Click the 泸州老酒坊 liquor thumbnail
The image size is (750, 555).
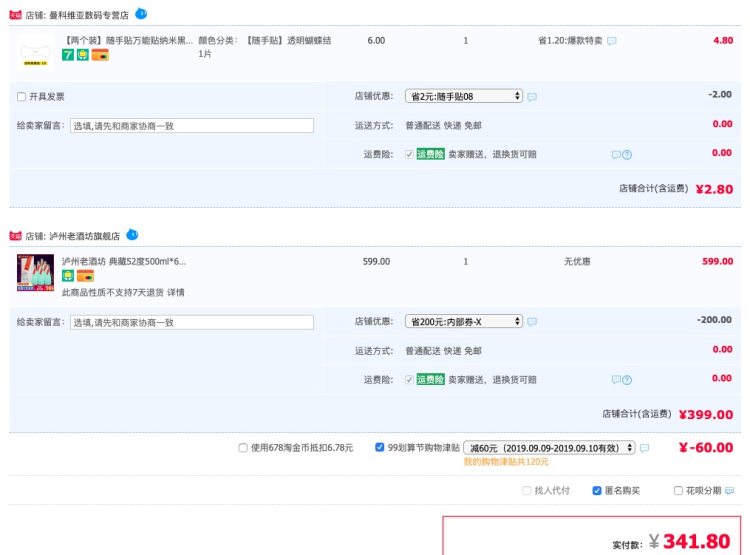pyautogui.click(x=35, y=273)
